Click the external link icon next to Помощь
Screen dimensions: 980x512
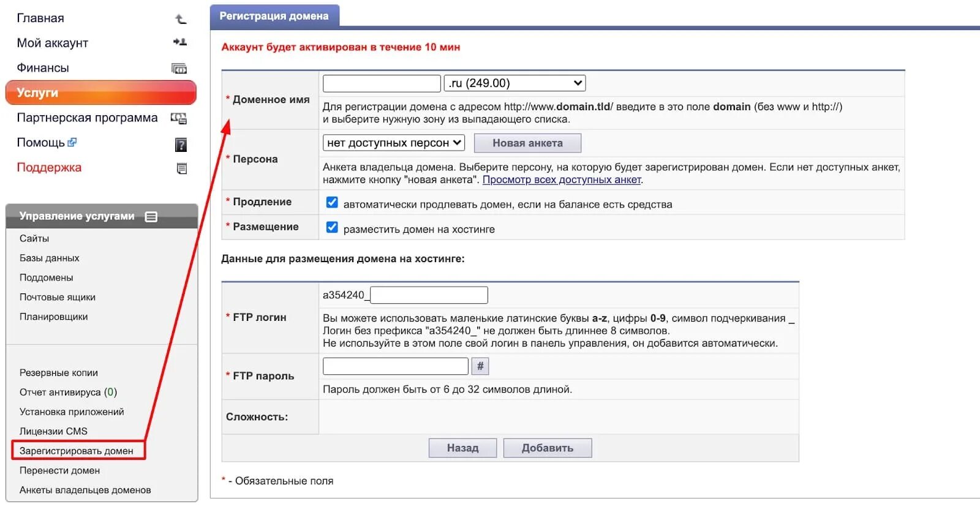pyautogui.click(x=72, y=142)
